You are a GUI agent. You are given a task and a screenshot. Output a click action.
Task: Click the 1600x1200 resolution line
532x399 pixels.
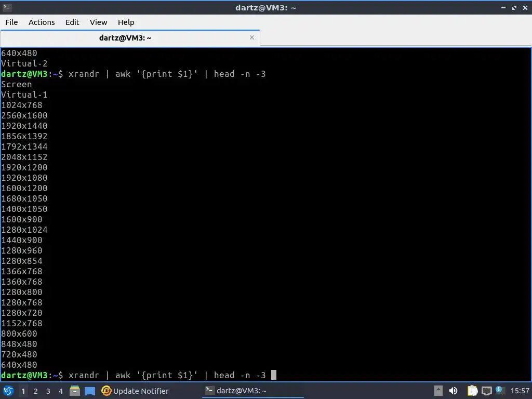pos(24,188)
